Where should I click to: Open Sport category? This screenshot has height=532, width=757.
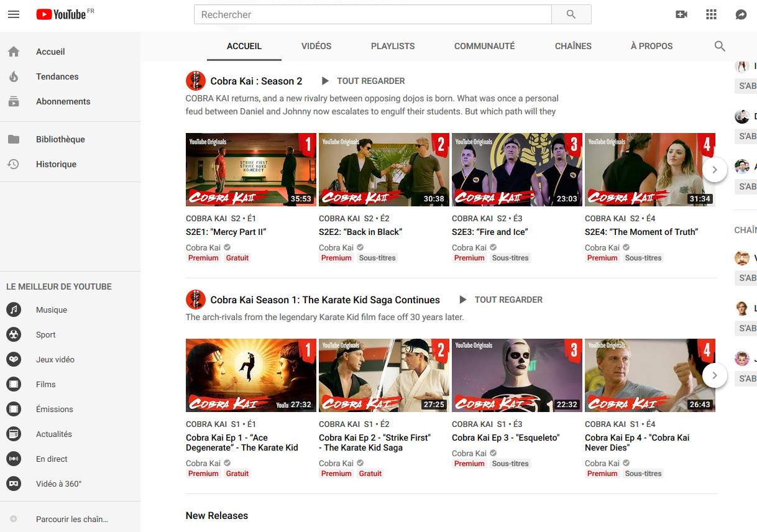tap(70, 334)
